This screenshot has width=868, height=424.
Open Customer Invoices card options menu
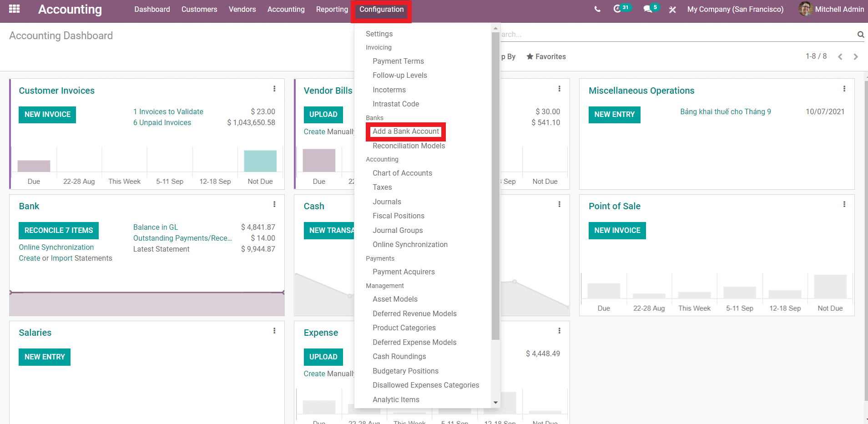(x=274, y=89)
